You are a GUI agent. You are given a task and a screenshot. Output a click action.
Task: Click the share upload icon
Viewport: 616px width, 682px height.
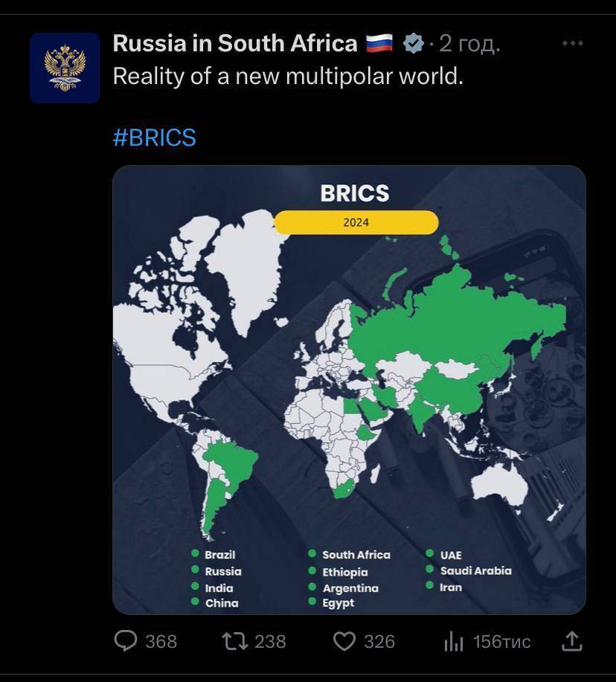click(x=571, y=641)
